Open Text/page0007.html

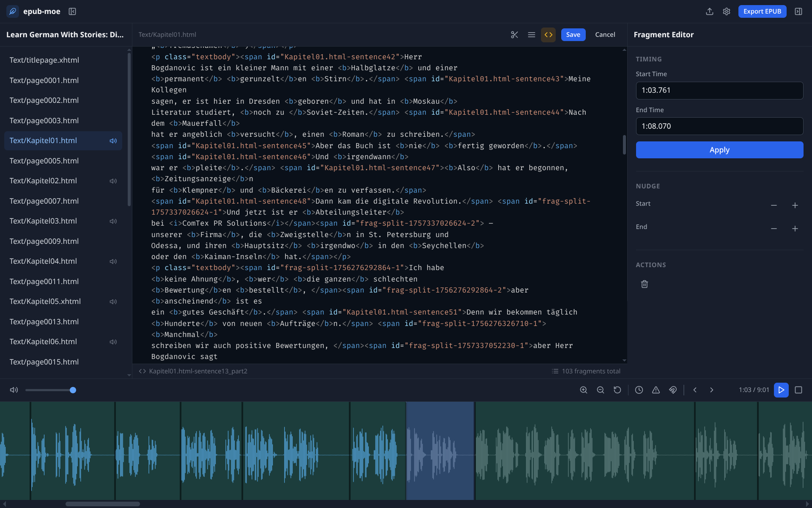coord(63,201)
